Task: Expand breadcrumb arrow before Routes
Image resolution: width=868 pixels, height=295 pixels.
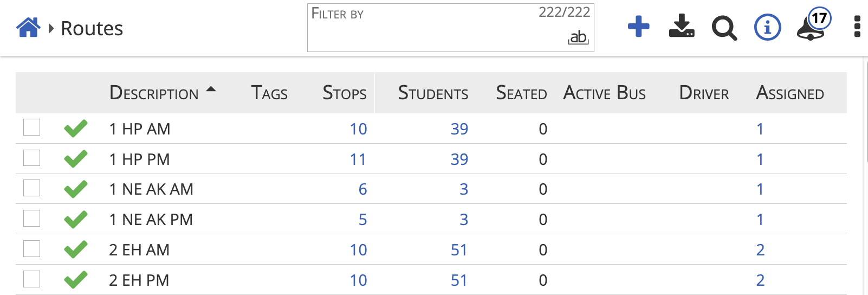Action: (x=51, y=28)
